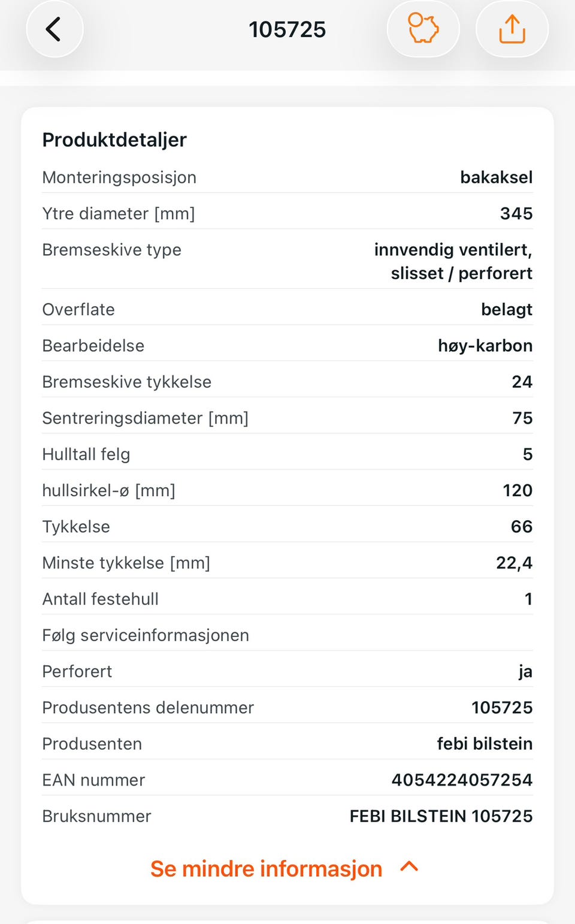
Task: Tap Produsenten febi bilstein value
Action: click(x=485, y=744)
